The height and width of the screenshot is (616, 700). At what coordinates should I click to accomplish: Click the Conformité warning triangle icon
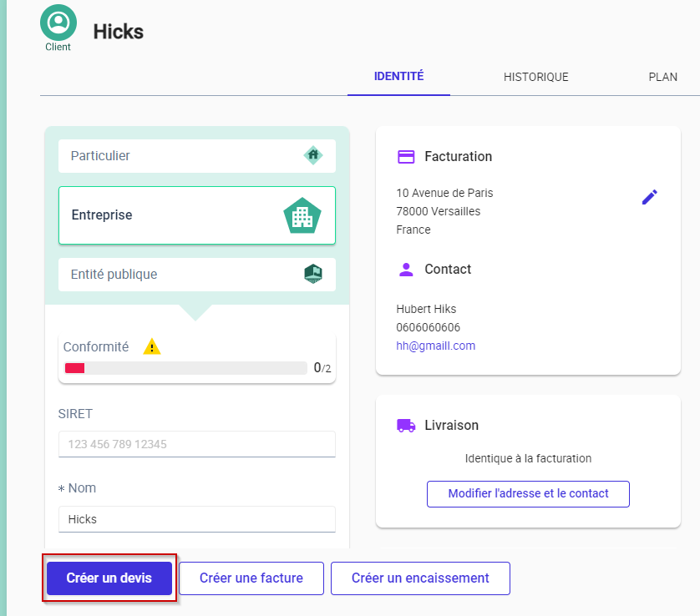151,346
